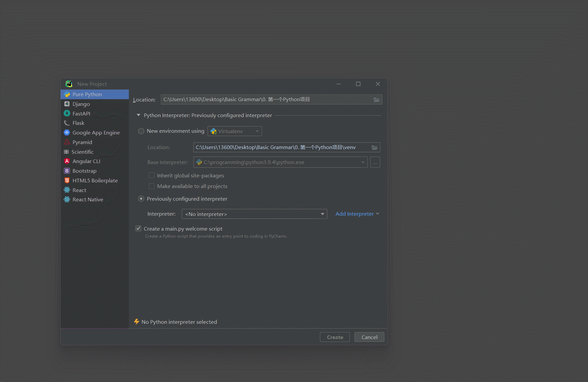The image size is (588, 382).
Task: Close the New Project dialog
Action: [378, 84]
